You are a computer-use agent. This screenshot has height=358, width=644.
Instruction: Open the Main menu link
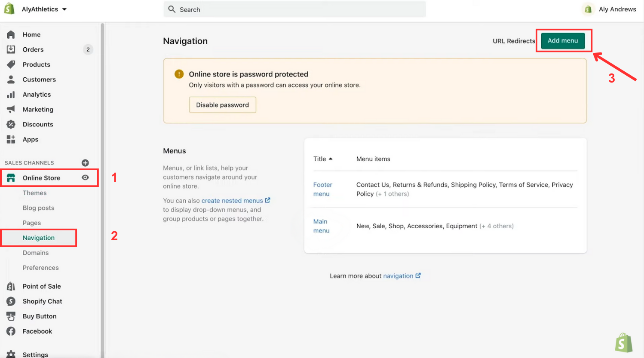(321, 226)
